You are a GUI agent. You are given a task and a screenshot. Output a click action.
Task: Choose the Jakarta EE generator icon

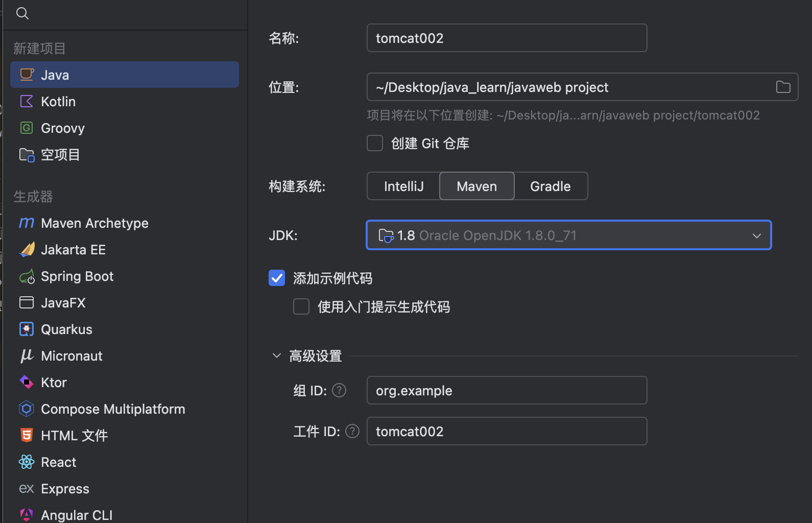click(x=27, y=250)
